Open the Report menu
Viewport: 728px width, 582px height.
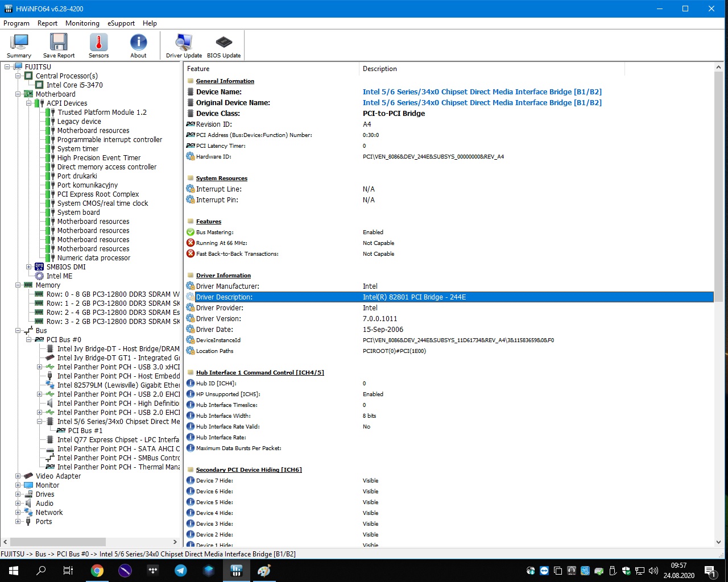[47, 23]
